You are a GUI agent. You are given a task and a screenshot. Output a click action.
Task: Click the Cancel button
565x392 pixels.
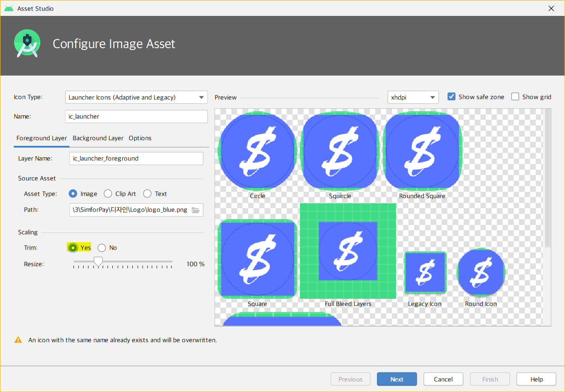443,379
